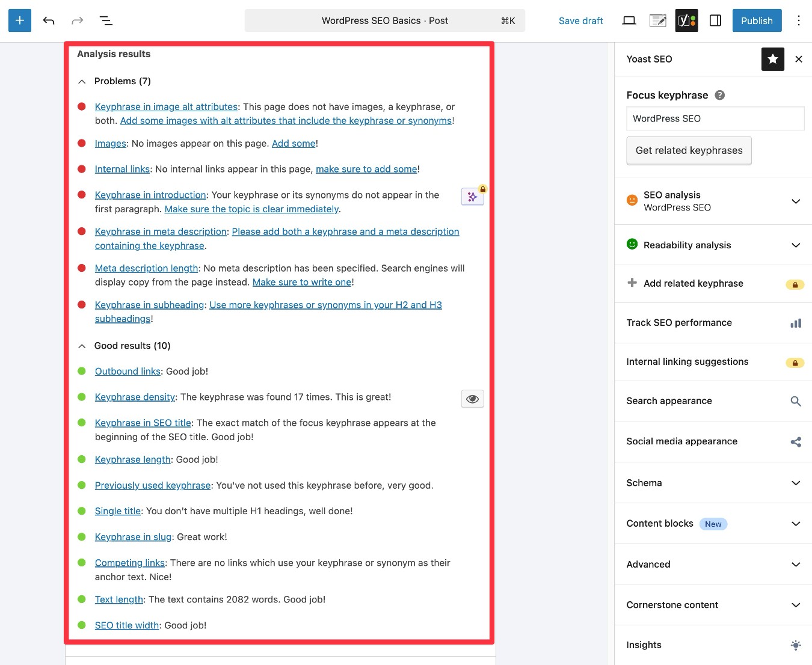Screen dimensions: 812x665
Task: Open the desktop Preview laptop icon
Action: click(x=629, y=20)
